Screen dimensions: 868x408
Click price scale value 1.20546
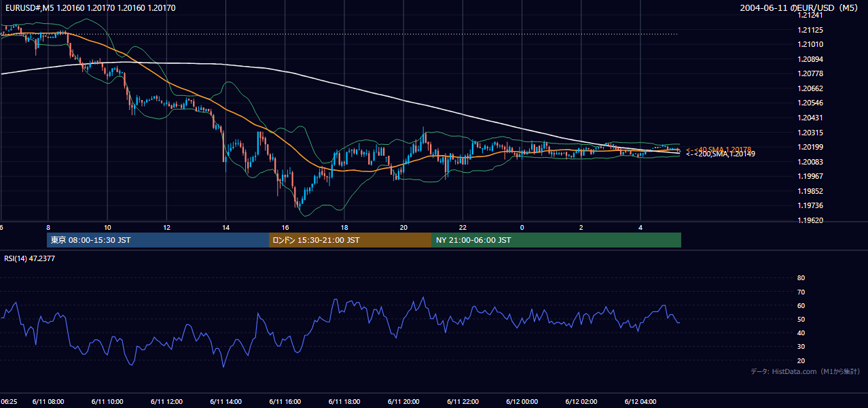810,103
